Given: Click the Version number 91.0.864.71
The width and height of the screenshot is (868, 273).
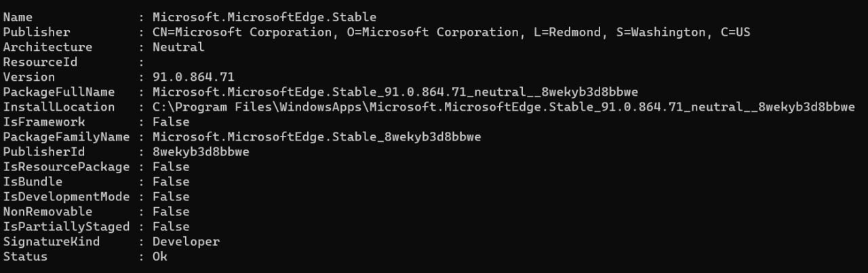Looking at the screenshot, I should [x=193, y=77].
